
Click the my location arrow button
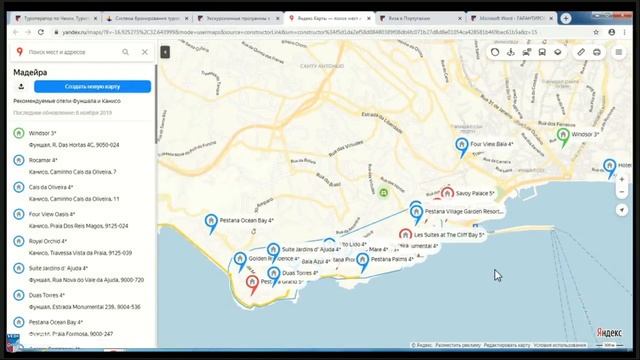(x=622, y=210)
